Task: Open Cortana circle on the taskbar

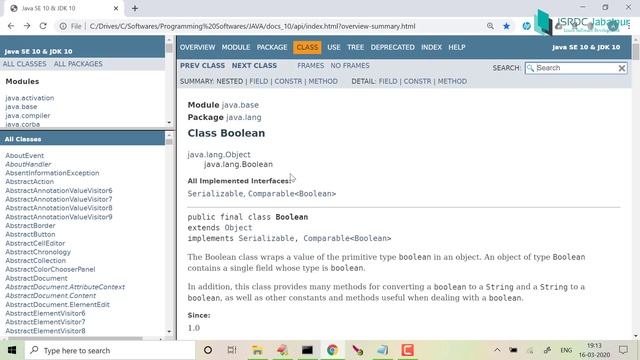Action: tap(208, 350)
